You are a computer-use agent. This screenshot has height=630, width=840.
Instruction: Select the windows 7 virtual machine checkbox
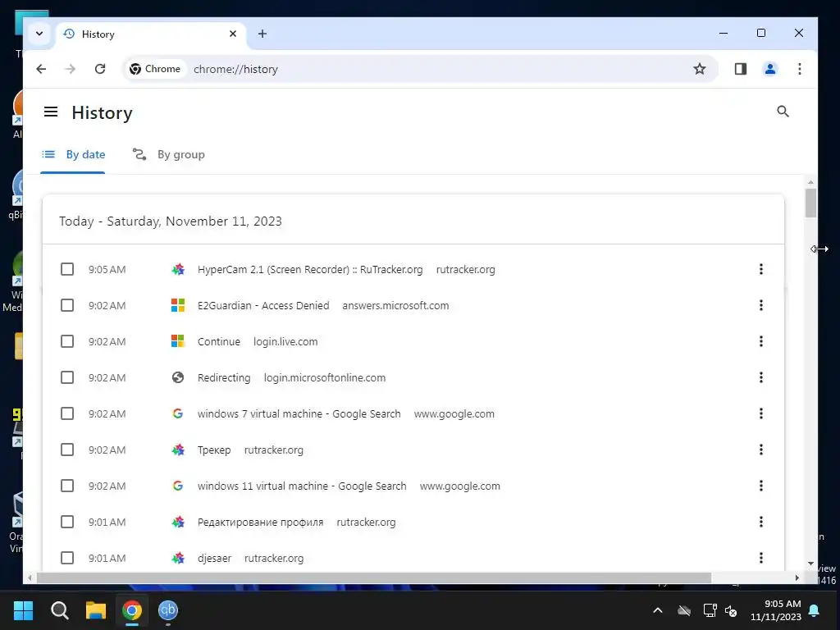(67, 413)
